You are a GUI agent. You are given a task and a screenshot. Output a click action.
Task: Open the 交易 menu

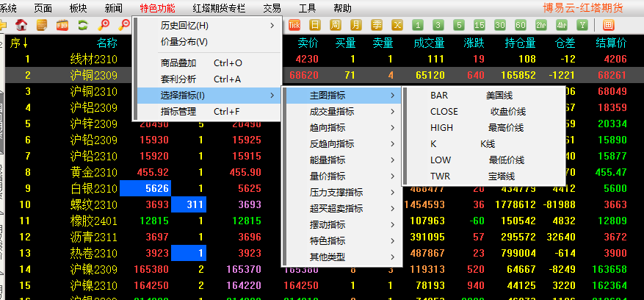[x=272, y=8]
